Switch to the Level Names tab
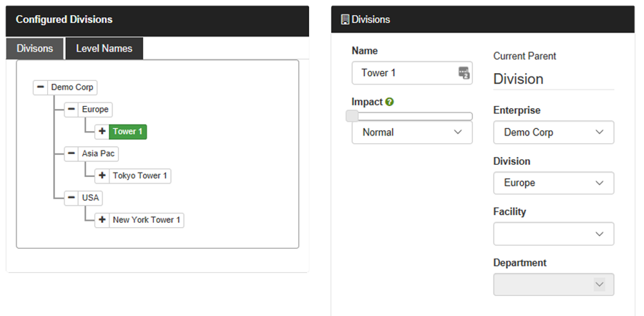Screen dimensions: 644x316 104,49
